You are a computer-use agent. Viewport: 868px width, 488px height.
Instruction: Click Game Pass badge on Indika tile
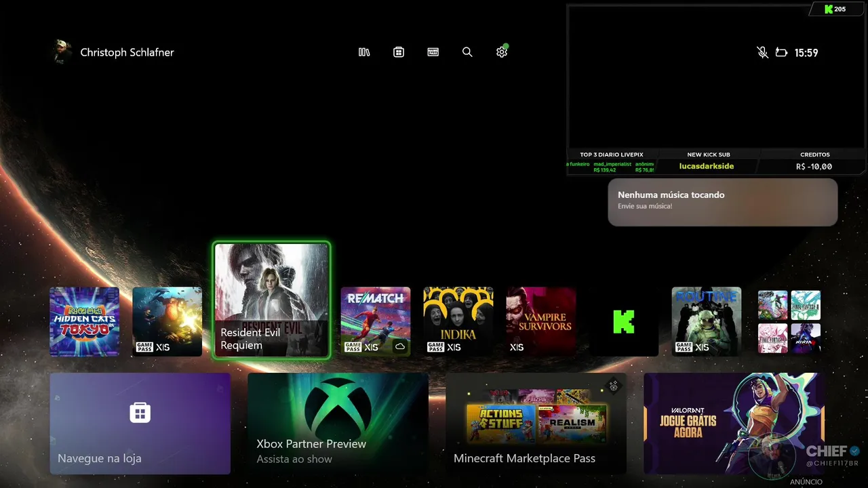click(436, 347)
